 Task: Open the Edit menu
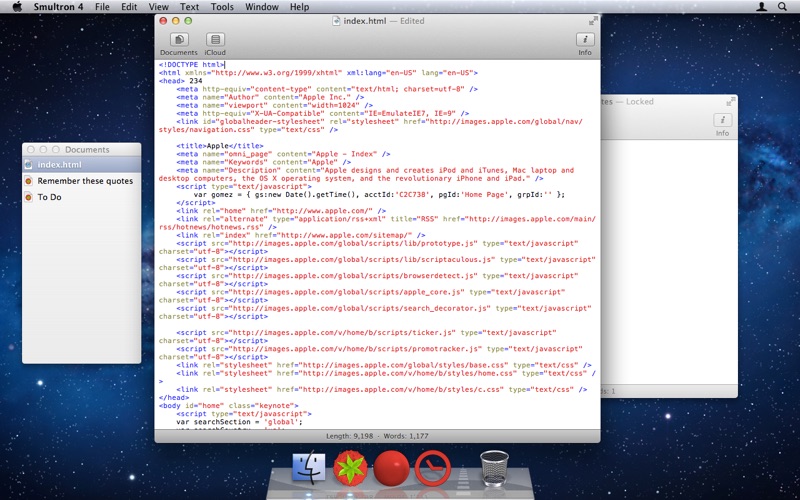click(x=129, y=7)
